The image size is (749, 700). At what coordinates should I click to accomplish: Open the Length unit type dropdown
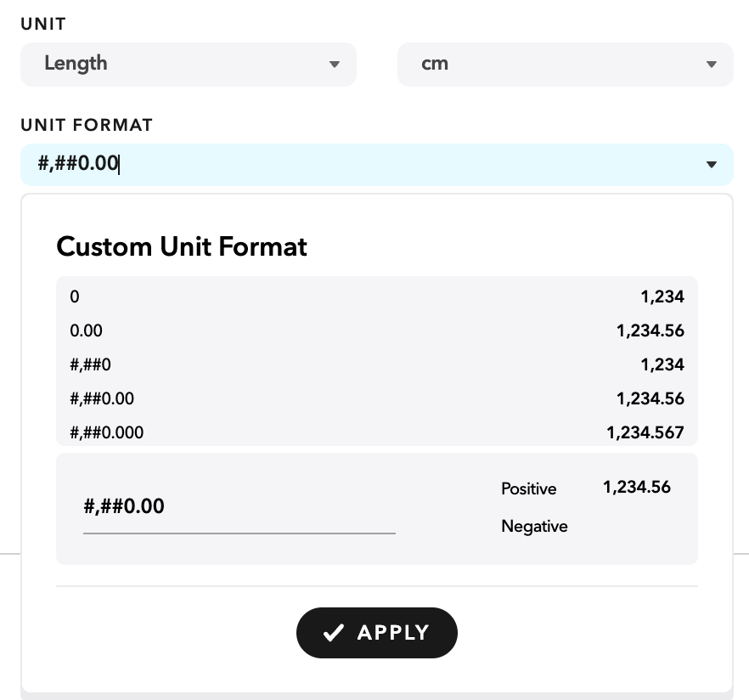coord(189,64)
